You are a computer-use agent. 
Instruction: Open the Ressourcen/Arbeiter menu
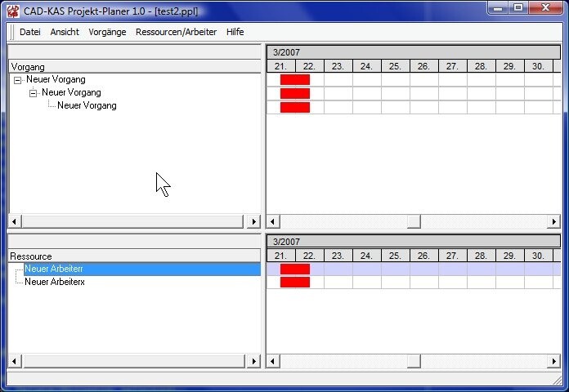pyautogui.click(x=176, y=32)
